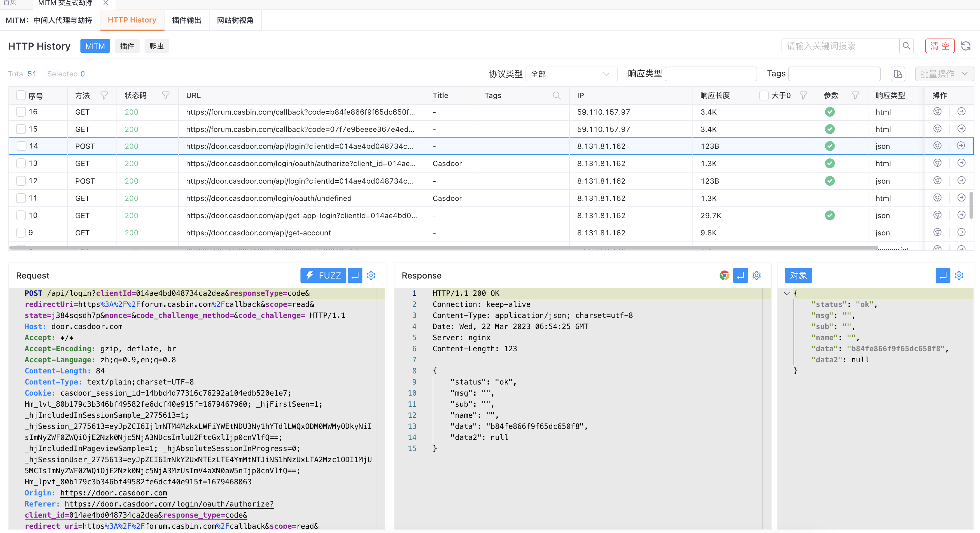Open the export icon next to Tags field
Image resolution: width=980 pixels, height=533 pixels.
click(898, 74)
